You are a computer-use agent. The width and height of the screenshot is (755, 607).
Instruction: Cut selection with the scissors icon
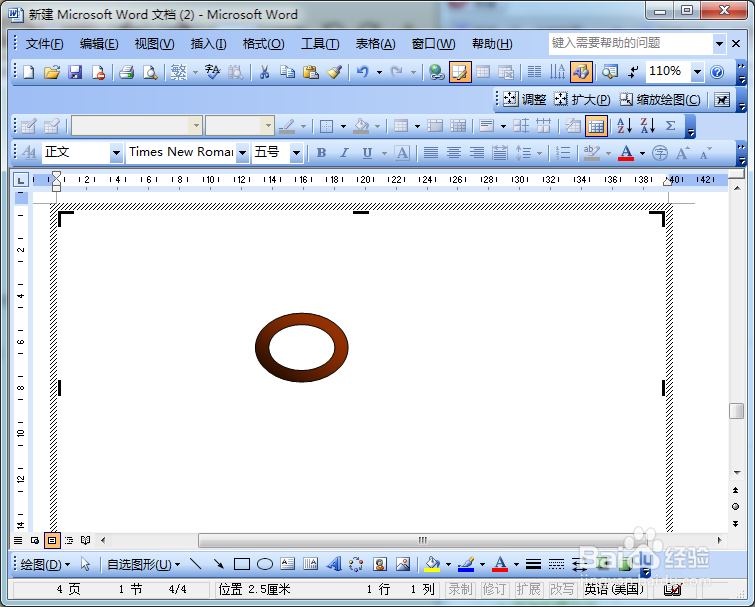264,72
